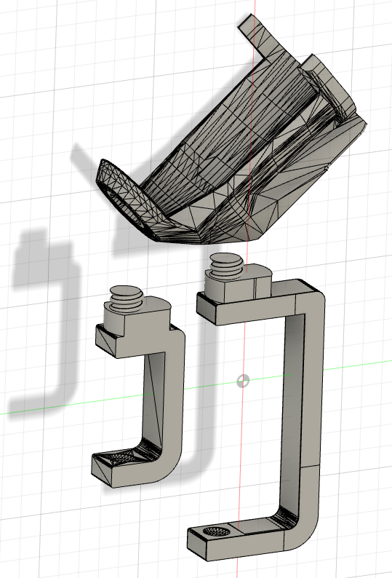This screenshot has width=392, height=578.
Task: Click the origin point circle marker
Action: (x=243, y=381)
